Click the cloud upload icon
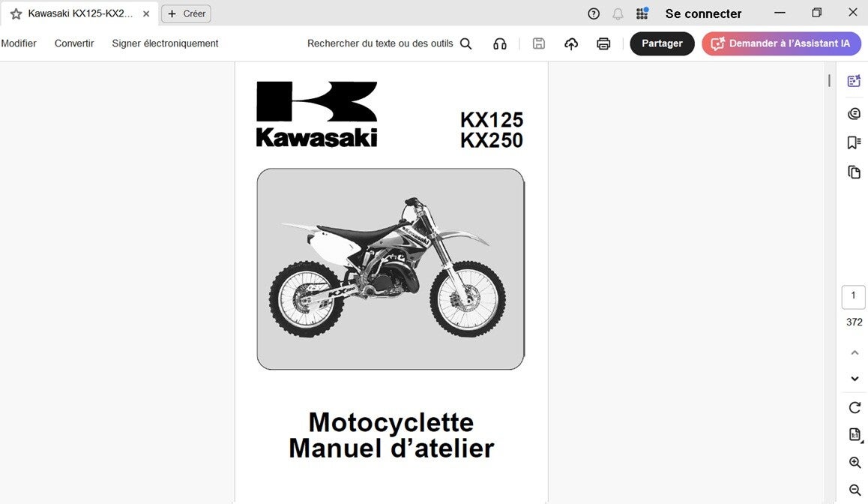The width and height of the screenshot is (868, 504). [x=571, y=43]
